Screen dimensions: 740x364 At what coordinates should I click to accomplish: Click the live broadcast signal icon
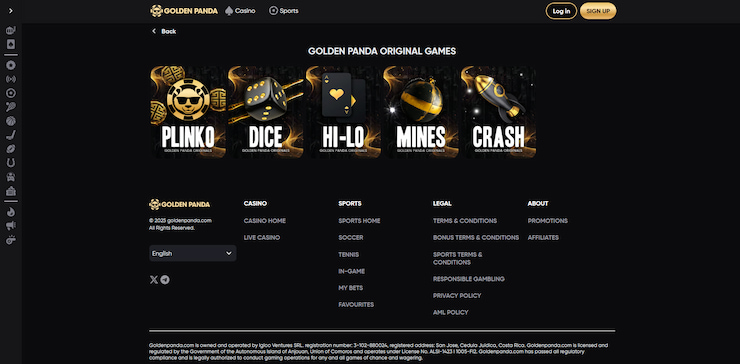pos(11,79)
